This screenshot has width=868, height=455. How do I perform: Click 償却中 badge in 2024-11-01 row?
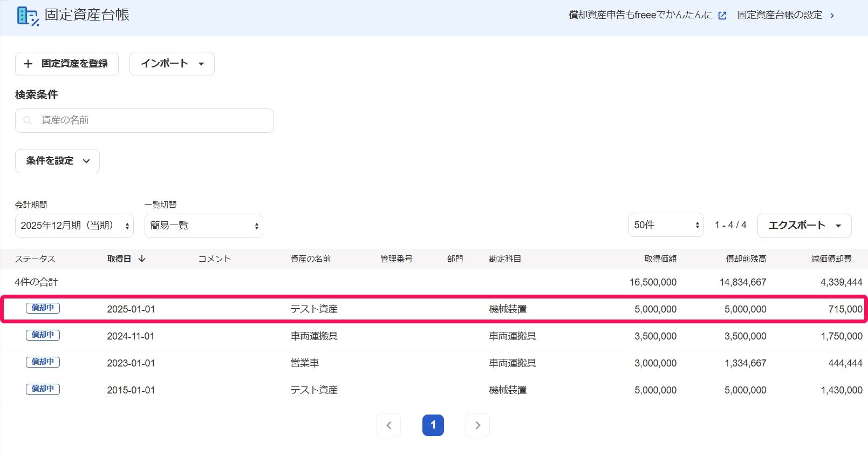click(43, 335)
